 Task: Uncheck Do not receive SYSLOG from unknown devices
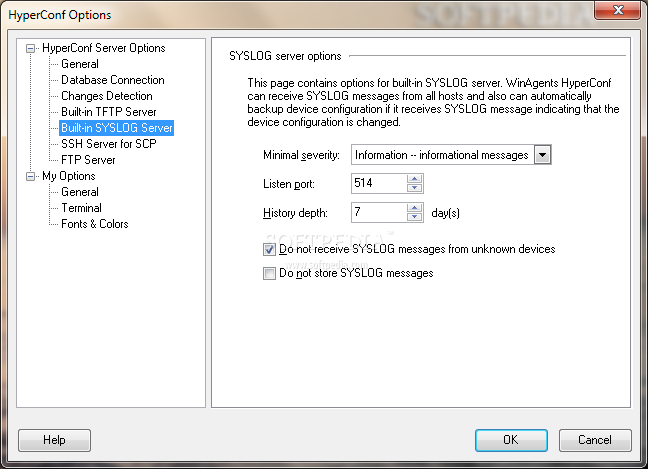point(269,250)
